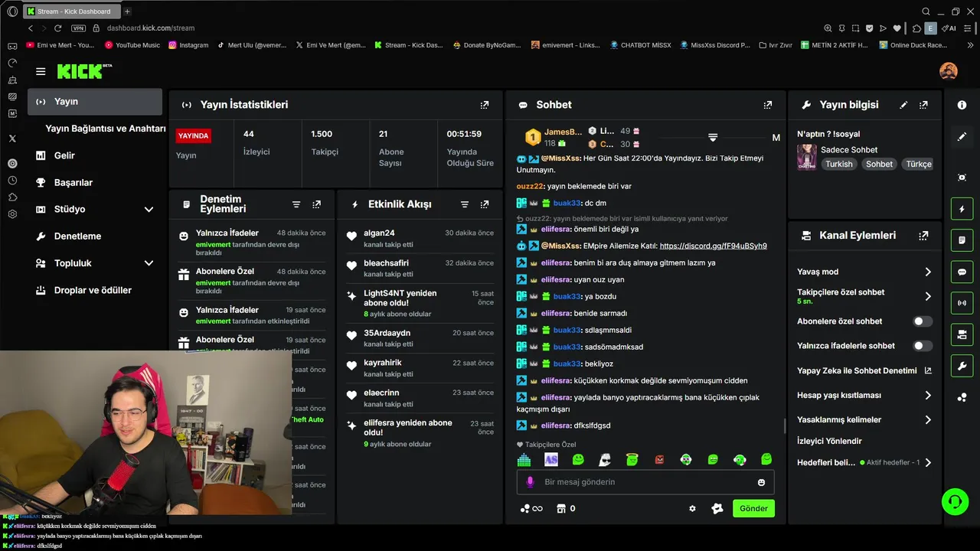
Task: Pop out the Yayın İstatistikleri panel
Action: [485, 105]
